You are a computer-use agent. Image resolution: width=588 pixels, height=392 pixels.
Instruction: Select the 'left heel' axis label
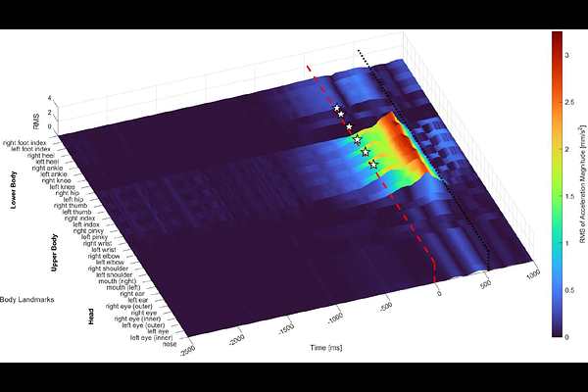point(47,162)
